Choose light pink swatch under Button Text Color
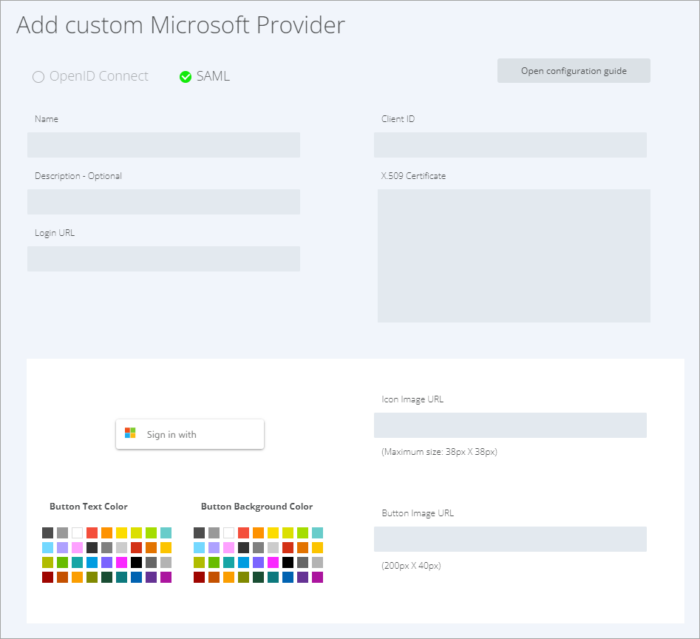Image resolution: width=700 pixels, height=639 pixels. [x=77, y=547]
